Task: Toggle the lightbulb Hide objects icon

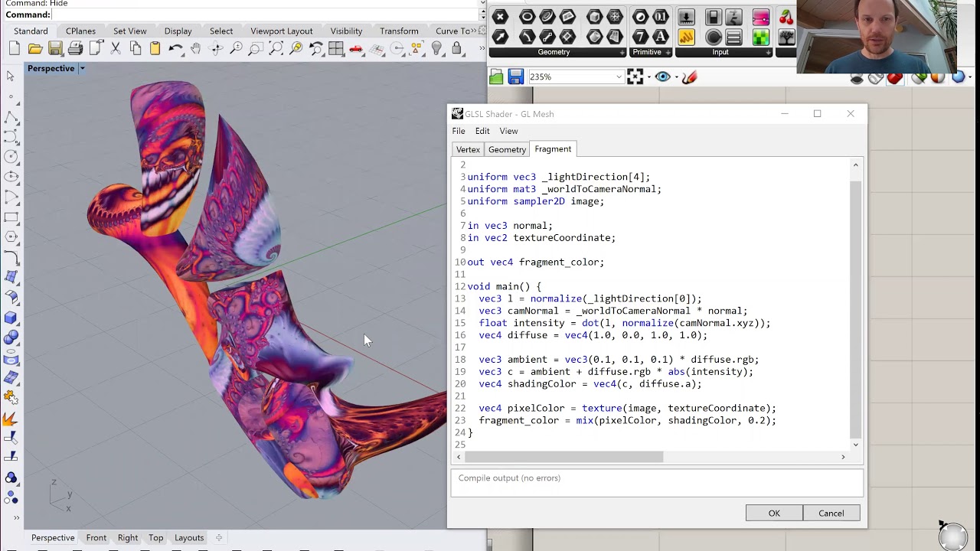Action: point(437,49)
